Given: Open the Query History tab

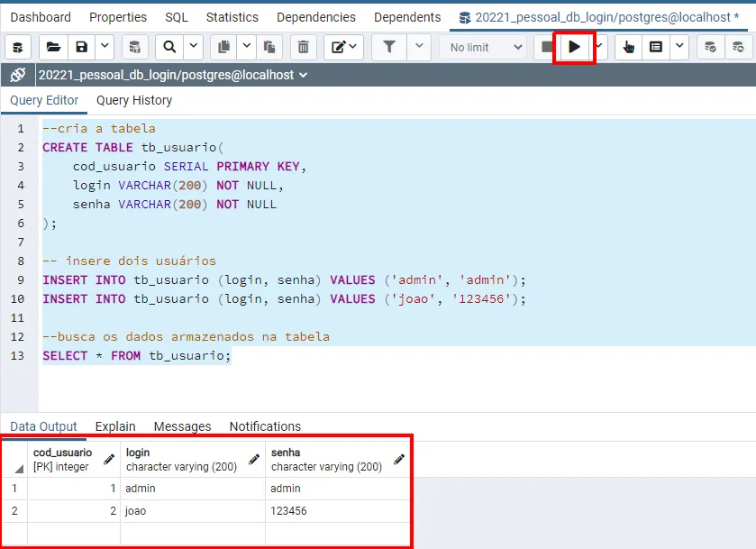Looking at the screenshot, I should click(134, 100).
